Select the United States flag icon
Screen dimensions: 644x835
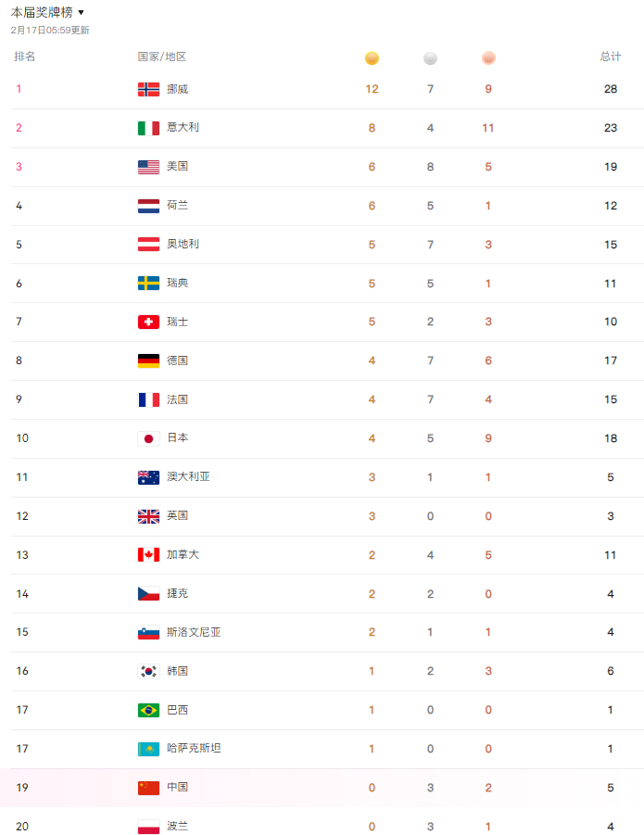148,167
